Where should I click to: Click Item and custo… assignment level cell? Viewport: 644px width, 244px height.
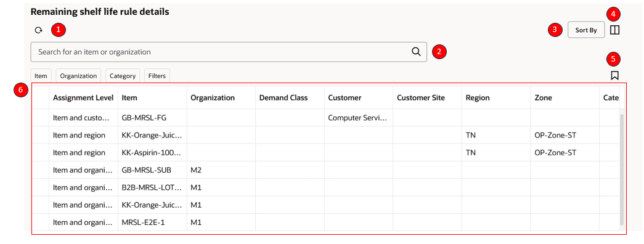[x=83, y=118]
